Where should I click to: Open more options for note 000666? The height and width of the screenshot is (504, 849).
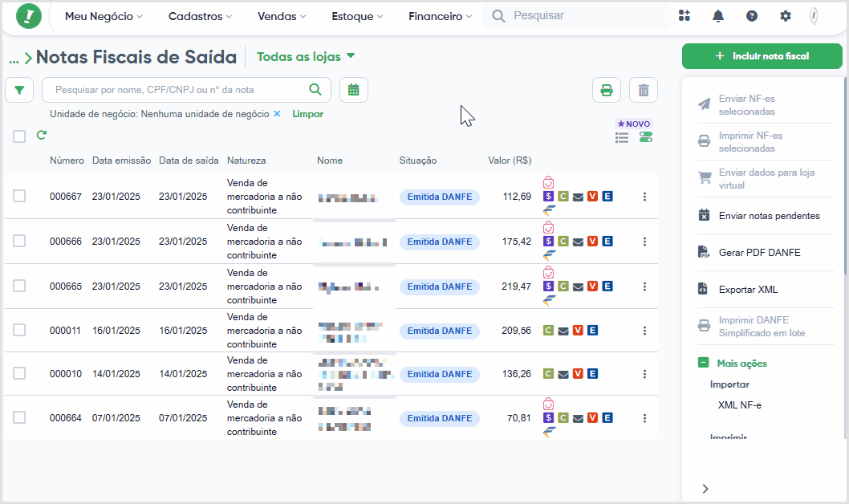click(644, 242)
